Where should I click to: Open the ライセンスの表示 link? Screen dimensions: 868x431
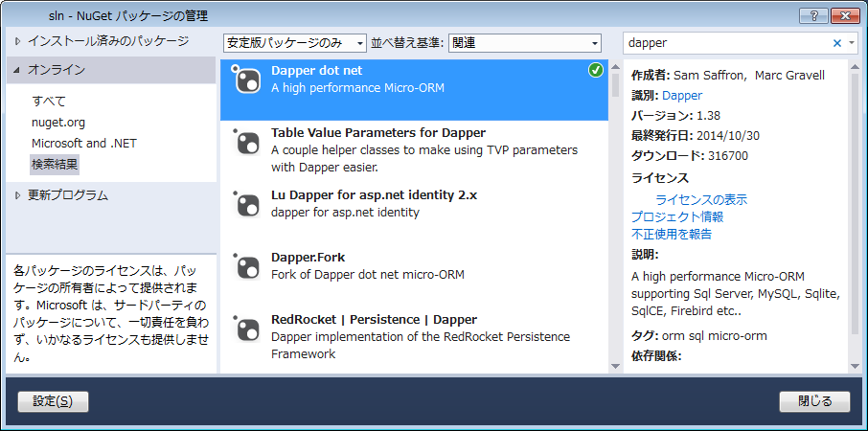700,199
